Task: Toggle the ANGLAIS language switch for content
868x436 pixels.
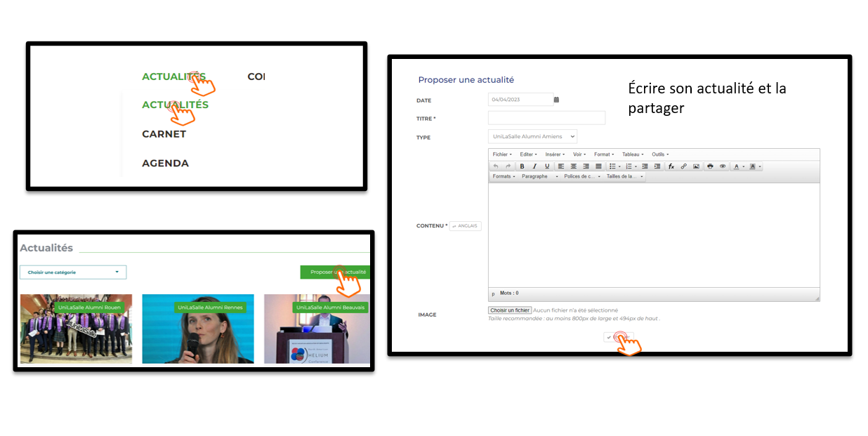Action: pyautogui.click(x=465, y=226)
